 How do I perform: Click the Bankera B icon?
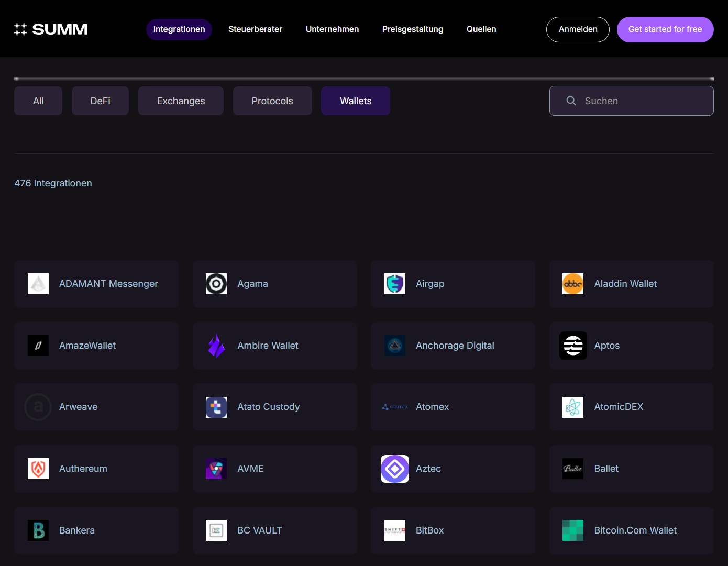coord(38,530)
